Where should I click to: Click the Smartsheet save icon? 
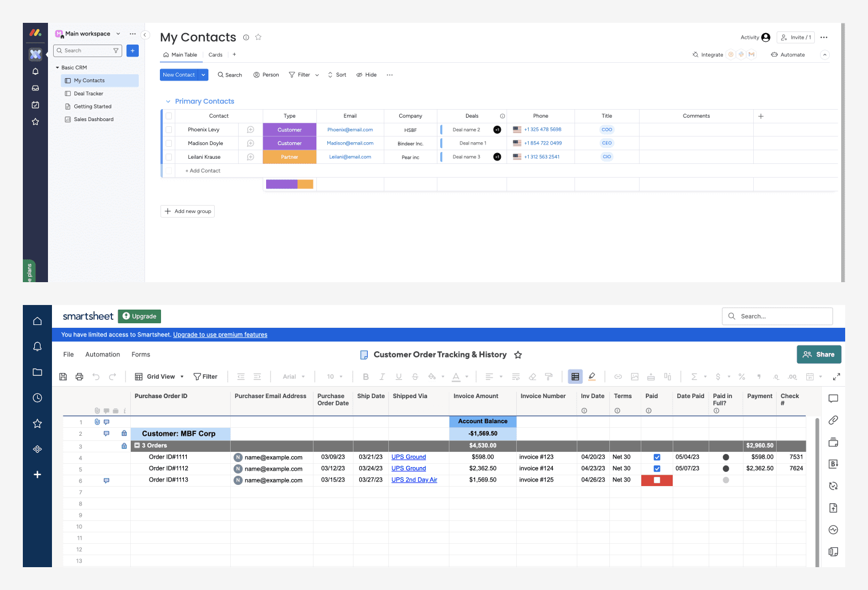(63, 377)
